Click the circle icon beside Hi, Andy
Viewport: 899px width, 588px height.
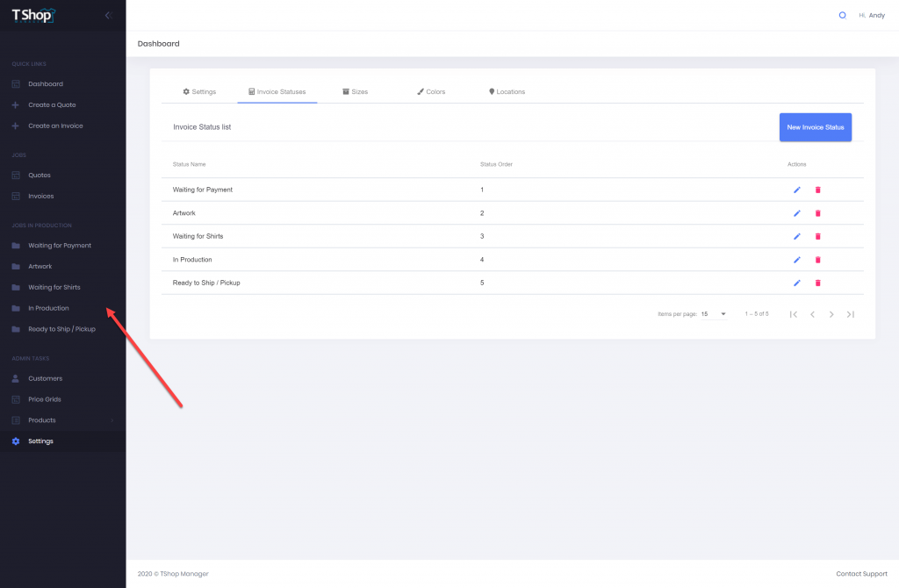(843, 15)
